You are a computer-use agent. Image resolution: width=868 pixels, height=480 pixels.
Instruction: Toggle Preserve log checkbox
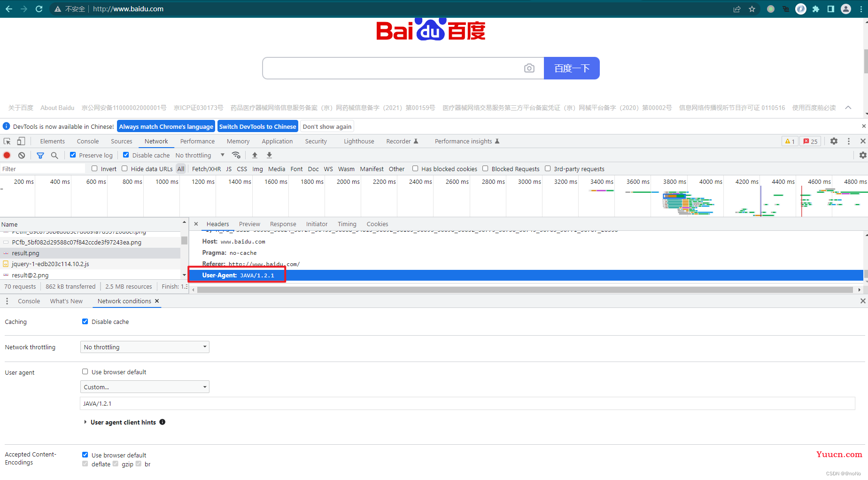coord(73,155)
